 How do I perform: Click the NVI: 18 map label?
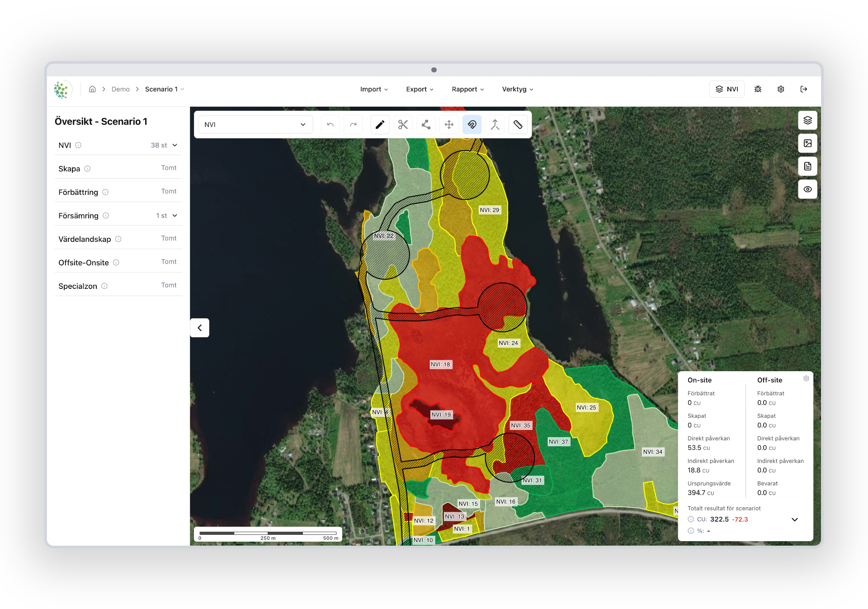[440, 364]
